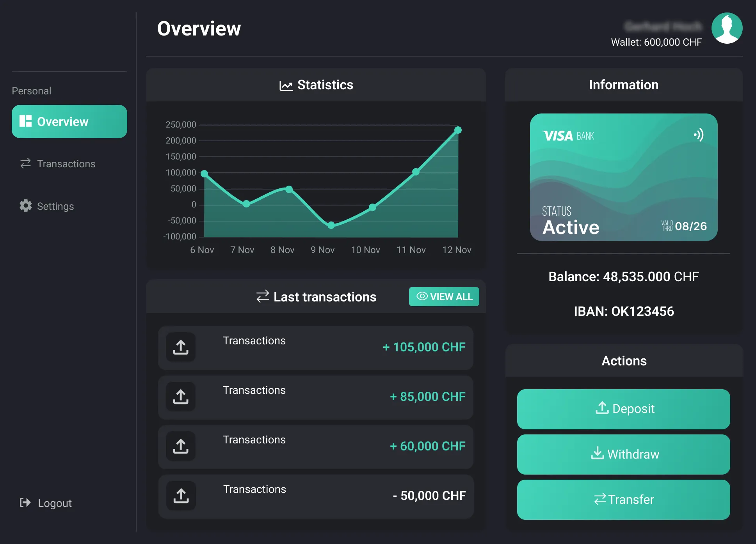Select the 9 Nov data point on chart
756x544 pixels.
331,225
